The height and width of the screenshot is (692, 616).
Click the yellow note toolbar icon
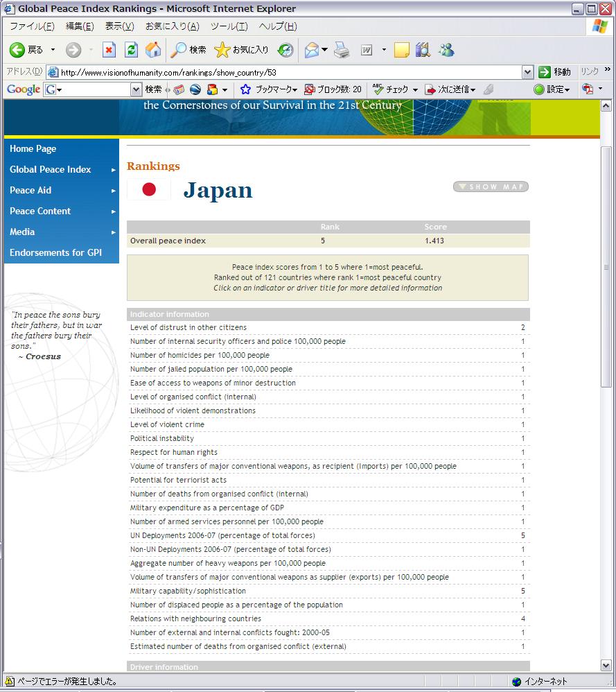pos(401,50)
